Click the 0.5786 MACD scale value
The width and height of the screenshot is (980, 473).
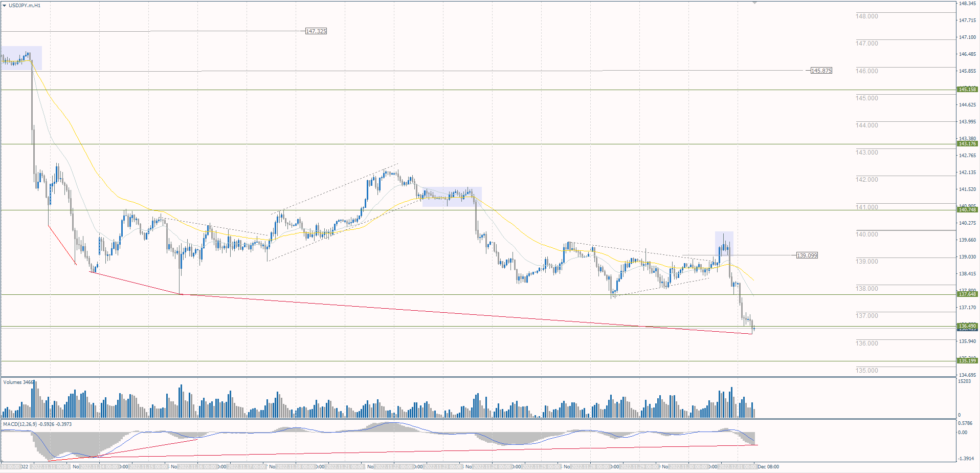965,423
